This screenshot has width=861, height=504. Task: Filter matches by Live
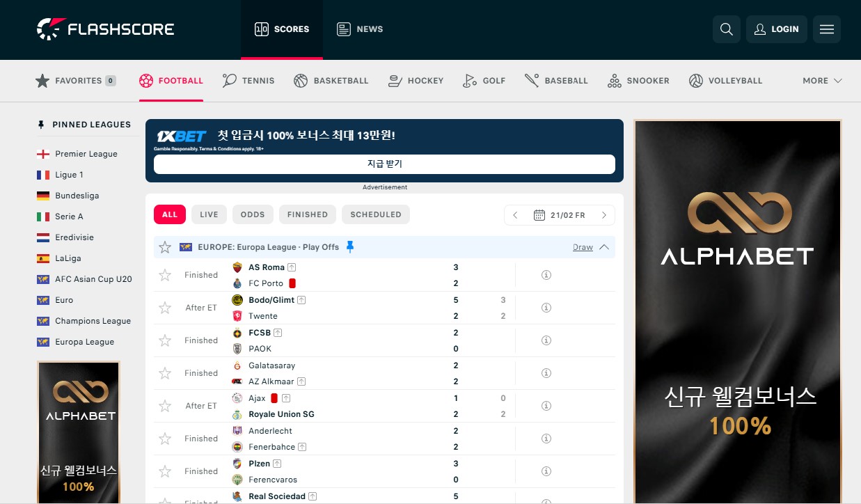(x=209, y=214)
